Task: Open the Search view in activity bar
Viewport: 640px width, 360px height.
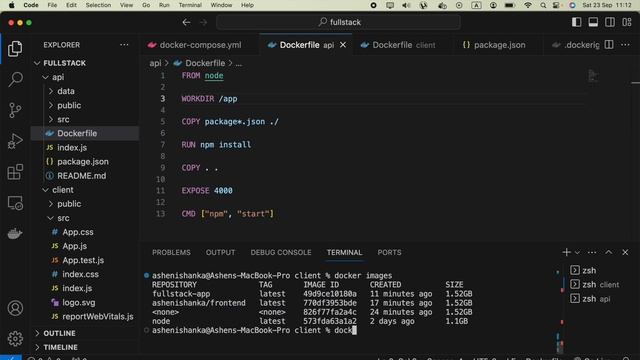Action: 15,79
